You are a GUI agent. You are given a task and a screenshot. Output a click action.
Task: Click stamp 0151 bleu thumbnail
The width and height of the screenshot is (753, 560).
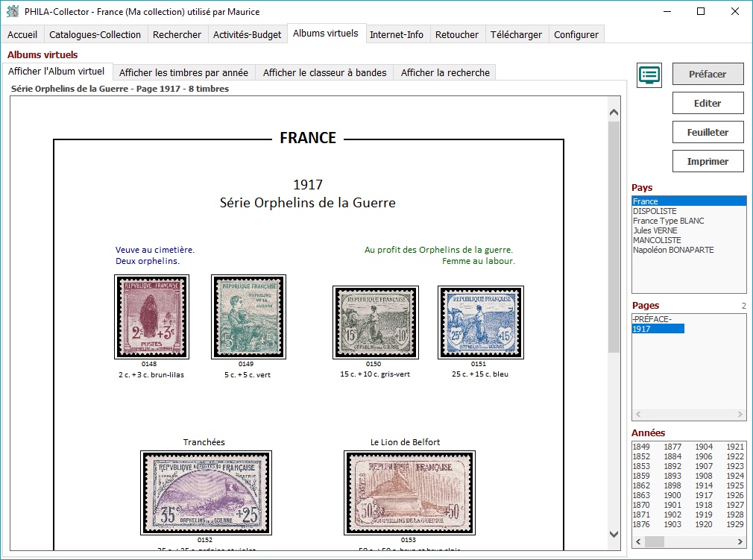pos(481,322)
